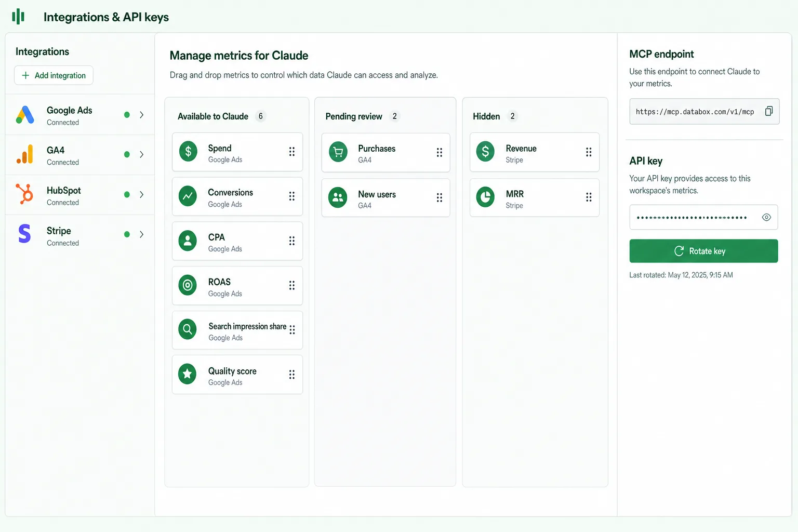Grab the Conversions card drag handle
The image size is (798, 532).
[x=292, y=196]
